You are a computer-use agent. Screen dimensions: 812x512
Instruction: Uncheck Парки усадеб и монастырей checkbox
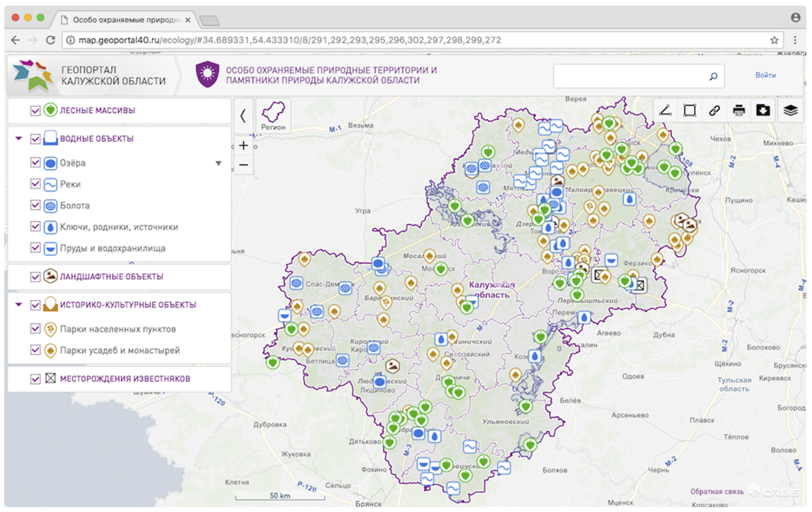tap(35, 350)
